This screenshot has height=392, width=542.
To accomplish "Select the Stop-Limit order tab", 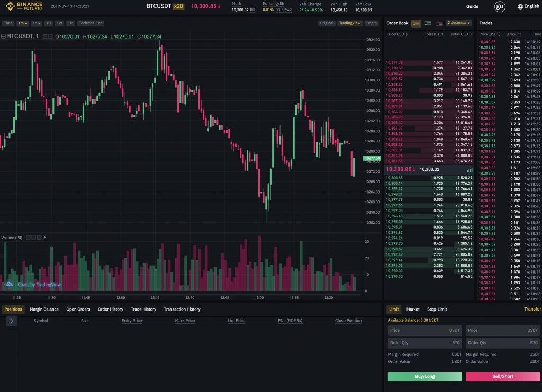I will (437, 309).
